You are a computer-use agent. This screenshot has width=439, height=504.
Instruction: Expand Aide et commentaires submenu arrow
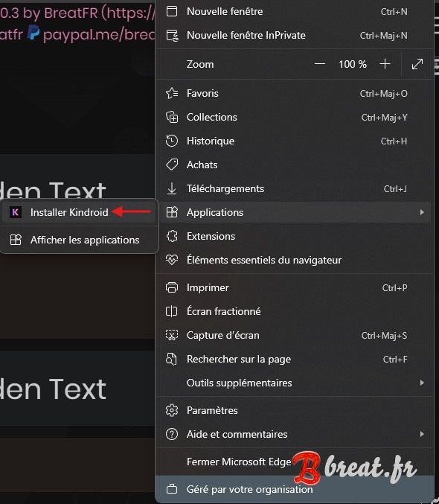[x=422, y=434]
